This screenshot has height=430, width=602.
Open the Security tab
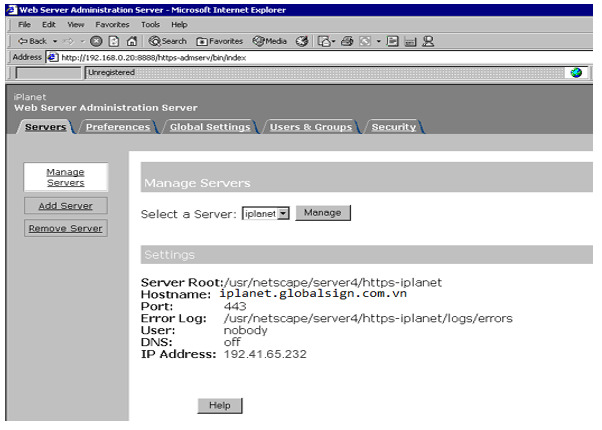coord(394,127)
